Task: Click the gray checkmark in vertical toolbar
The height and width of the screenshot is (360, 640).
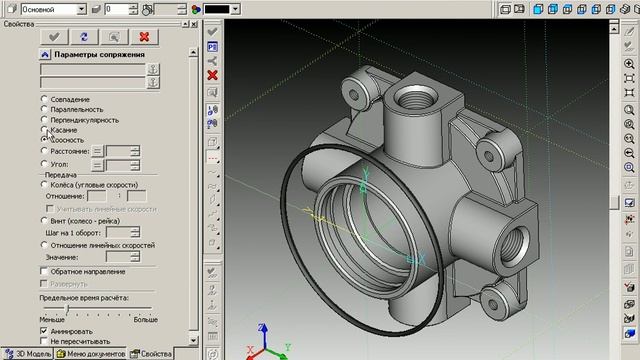Action: (x=212, y=31)
